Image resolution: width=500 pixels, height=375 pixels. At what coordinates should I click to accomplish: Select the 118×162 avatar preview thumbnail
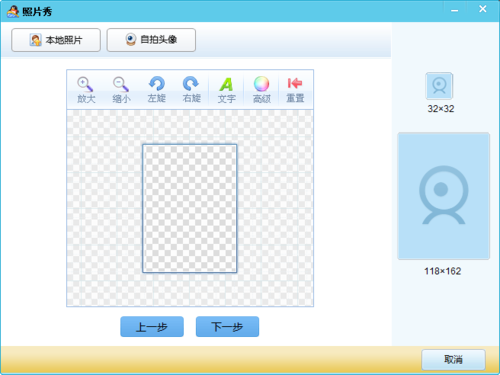(443, 196)
